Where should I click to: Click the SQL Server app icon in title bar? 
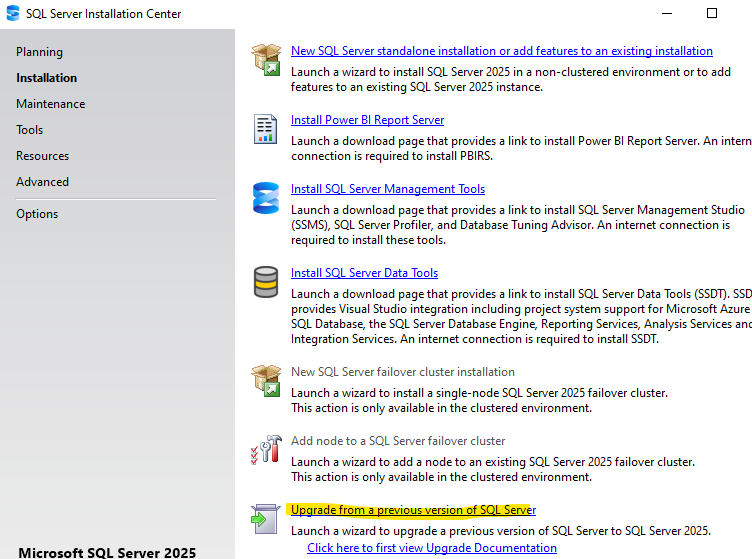[13, 13]
